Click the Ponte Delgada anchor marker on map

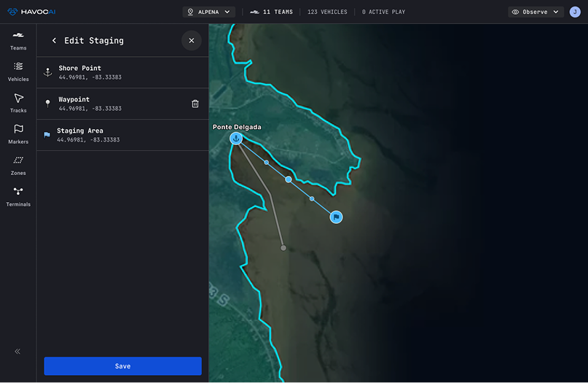[x=236, y=139]
